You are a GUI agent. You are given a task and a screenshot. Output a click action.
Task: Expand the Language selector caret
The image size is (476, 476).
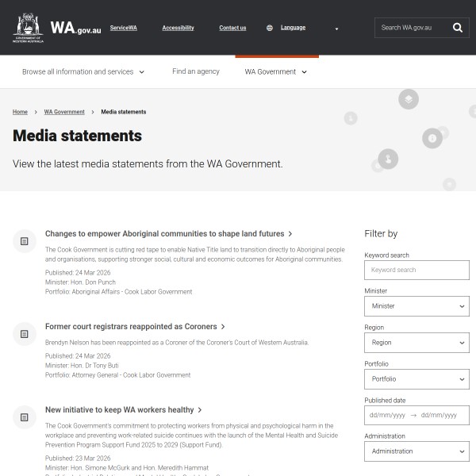tap(336, 29)
